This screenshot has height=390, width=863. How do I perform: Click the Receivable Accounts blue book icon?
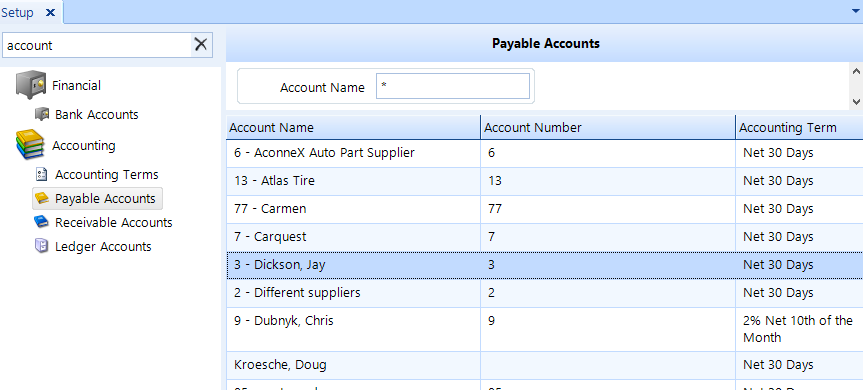click(x=42, y=222)
